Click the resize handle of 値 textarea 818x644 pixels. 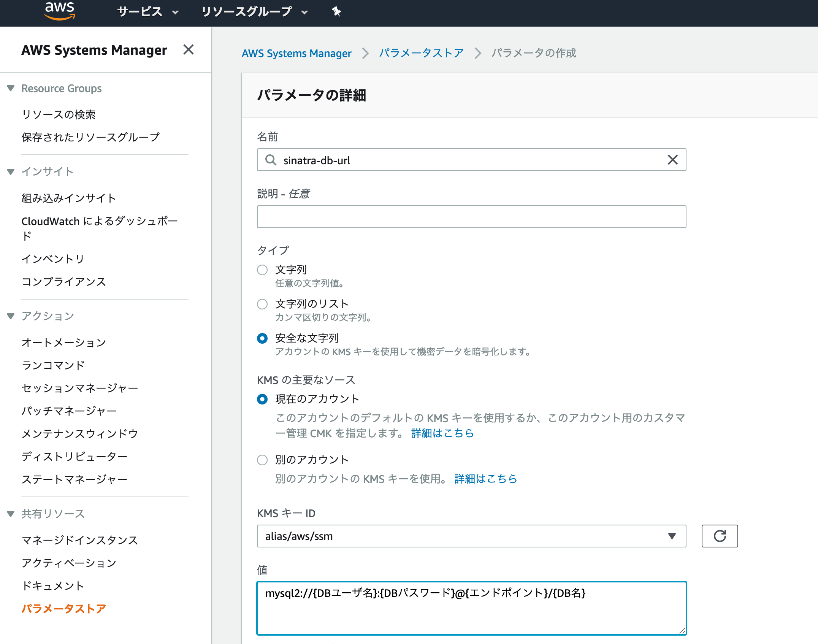point(682,631)
